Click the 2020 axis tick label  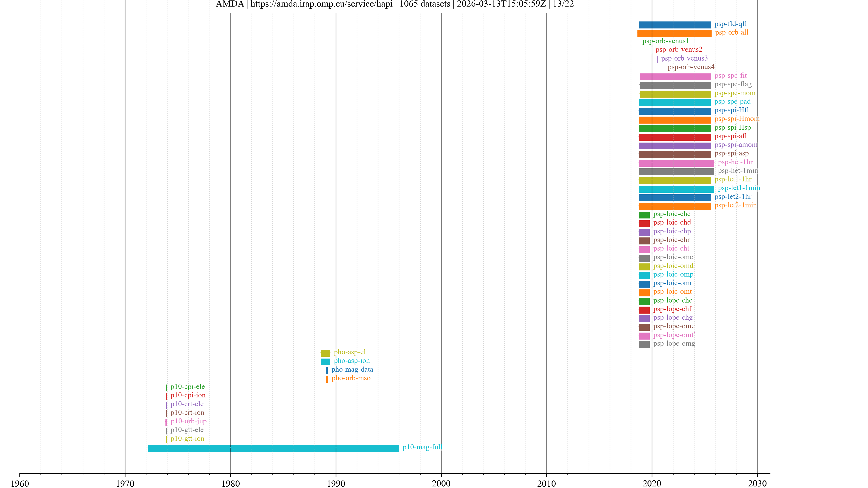652,484
